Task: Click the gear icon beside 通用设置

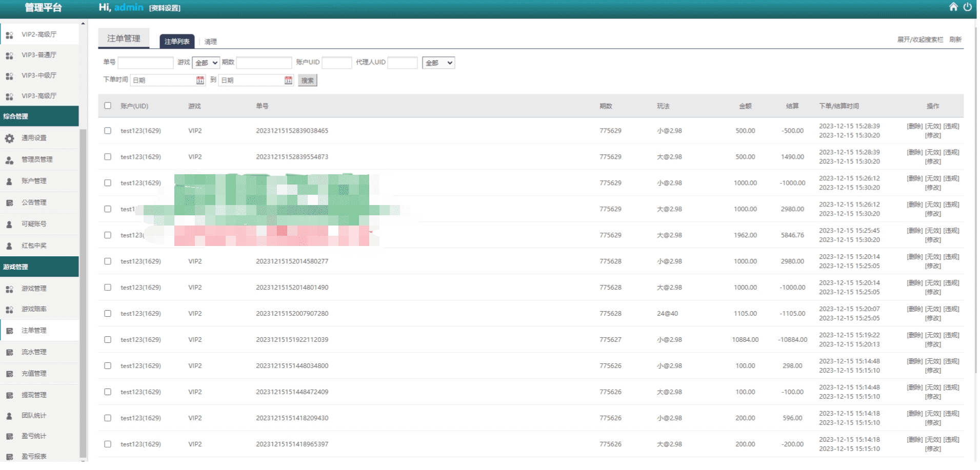Action: click(9, 138)
